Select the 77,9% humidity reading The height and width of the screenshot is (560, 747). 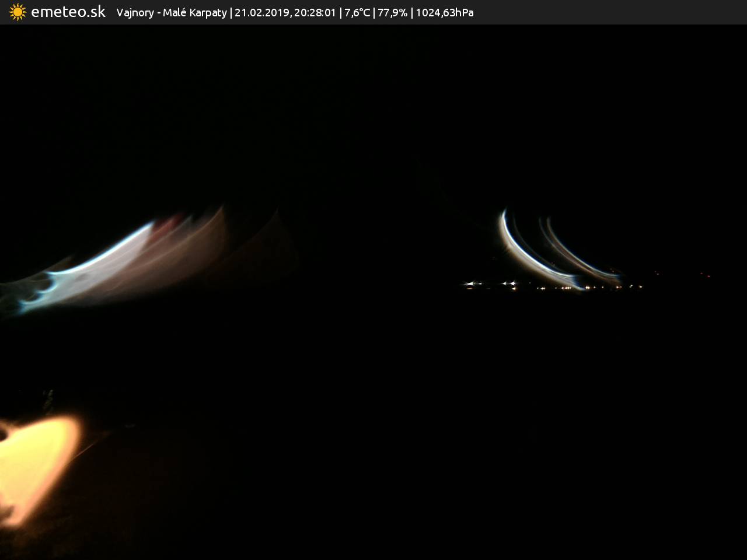coord(392,13)
